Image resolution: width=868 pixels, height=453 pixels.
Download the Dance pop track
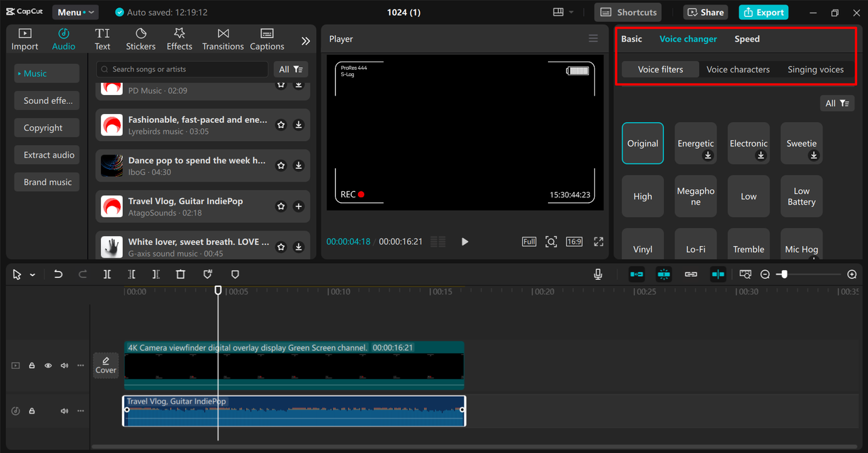298,165
